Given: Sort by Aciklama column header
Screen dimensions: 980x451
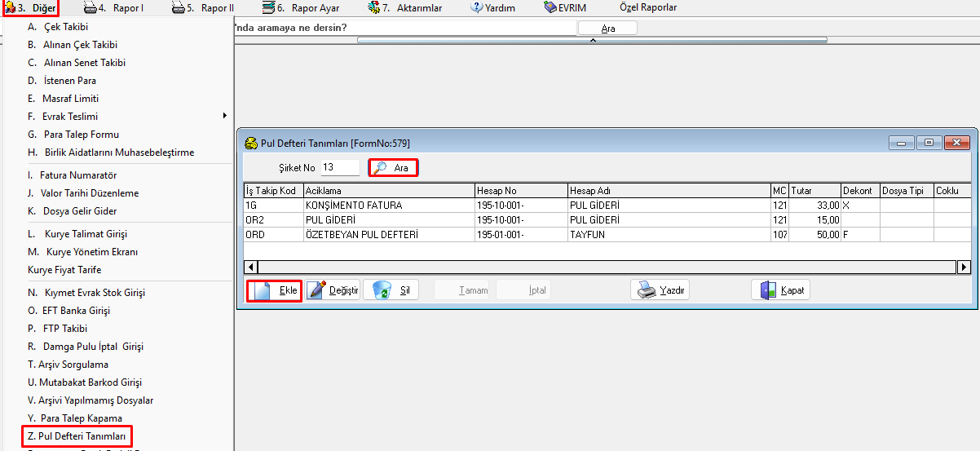Looking at the screenshot, I should point(389,191).
